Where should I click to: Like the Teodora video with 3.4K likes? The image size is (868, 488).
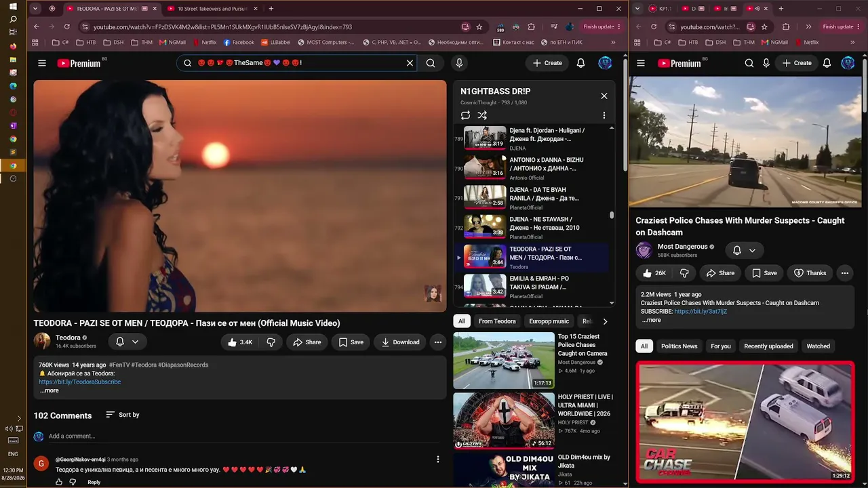pyautogui.click(x=240, y=342)
